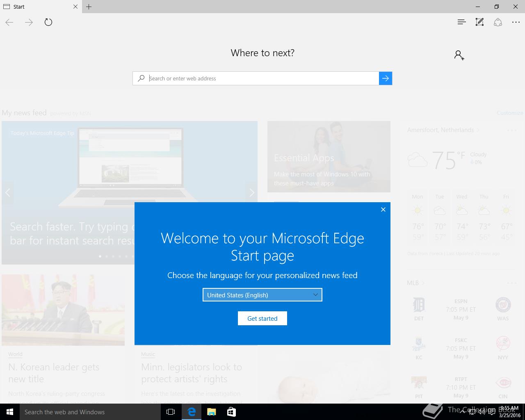Open the Share icon in toolbar
The image size is (525, 420).
[498, 22]
